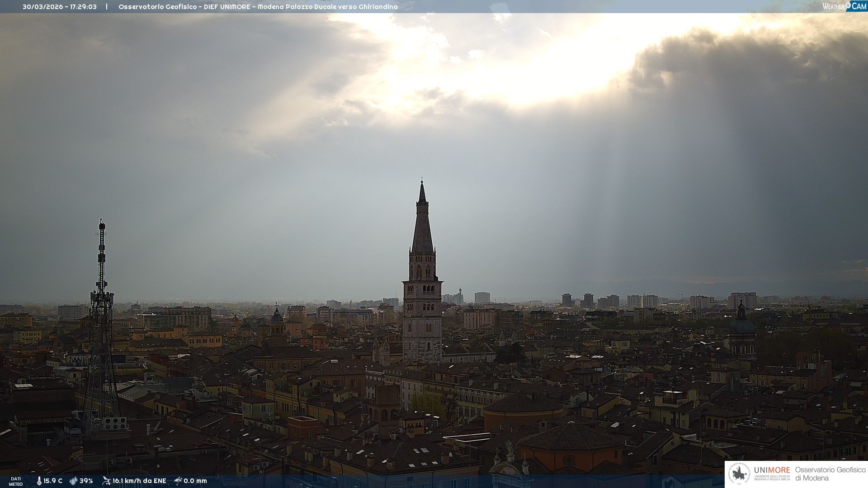Viewport: 868px width, 488px height.
Task: Click the WeatherCam logo
Action: point(844,6)
